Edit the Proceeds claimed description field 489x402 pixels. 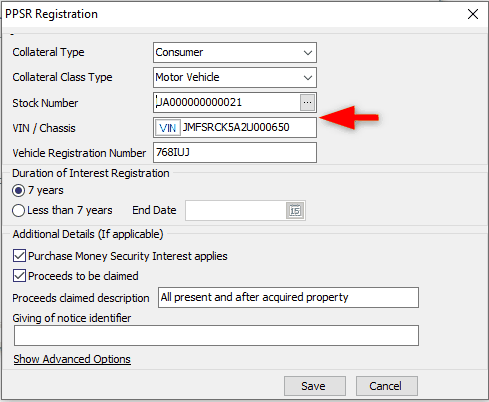tap(288, 297)
